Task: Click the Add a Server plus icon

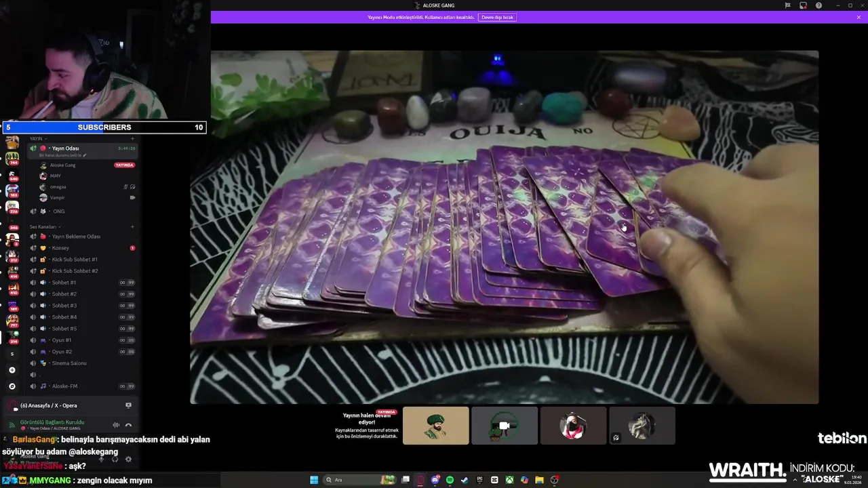Action: click(12, 370)
